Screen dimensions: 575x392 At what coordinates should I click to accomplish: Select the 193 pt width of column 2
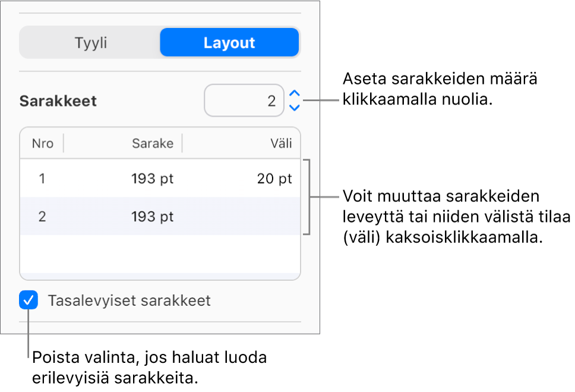pyautogui.click(x=152, y=216)
